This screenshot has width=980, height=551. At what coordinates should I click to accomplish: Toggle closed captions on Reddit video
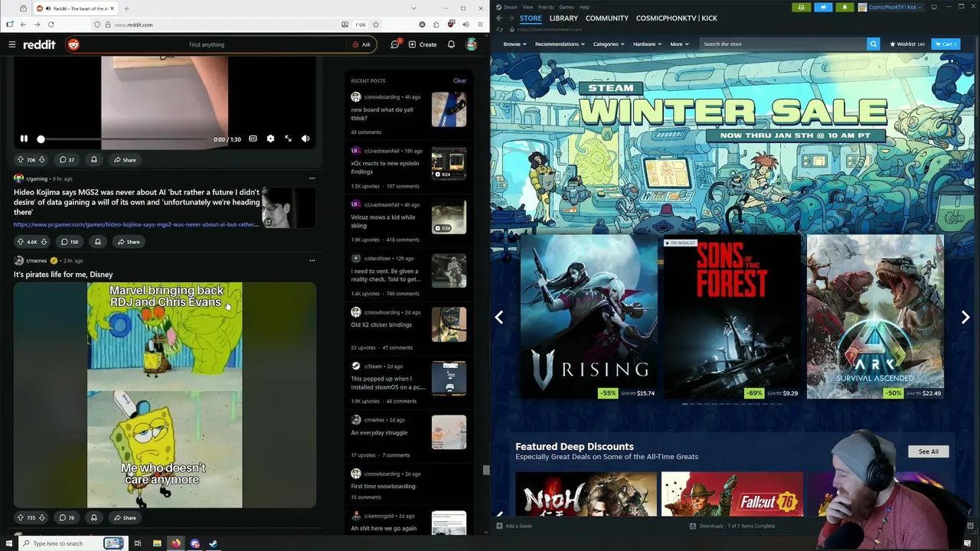[253, 139]
